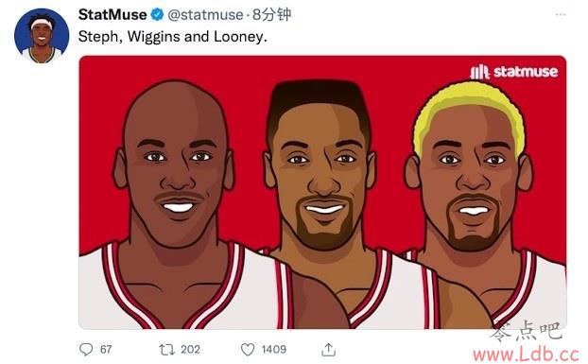Click the retweet count 202

click(x=190, y=350)
